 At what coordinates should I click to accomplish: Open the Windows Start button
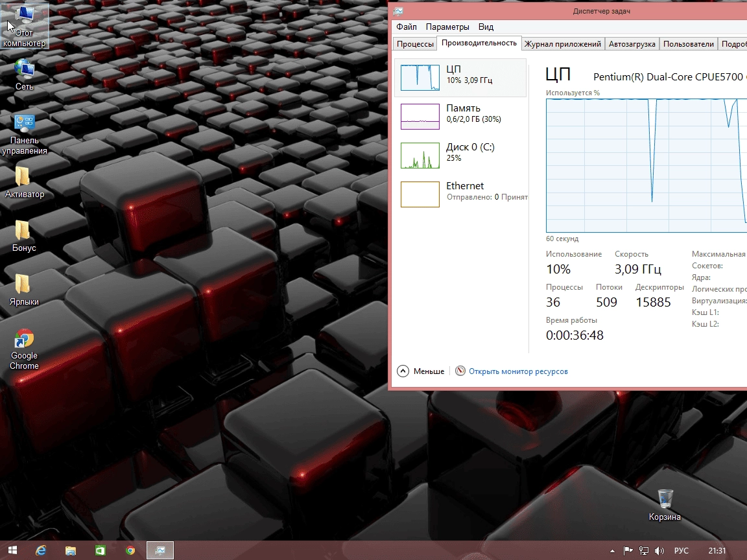pos(13,550)
